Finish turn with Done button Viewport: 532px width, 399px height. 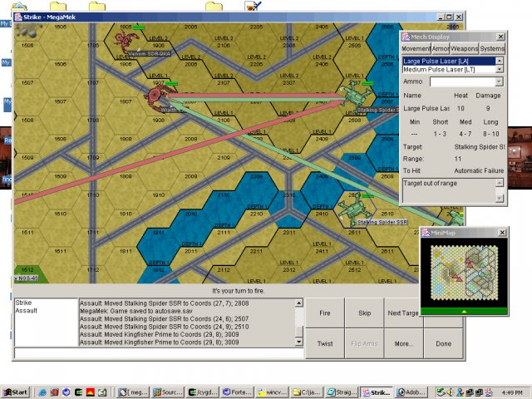[x=443, y=343]
